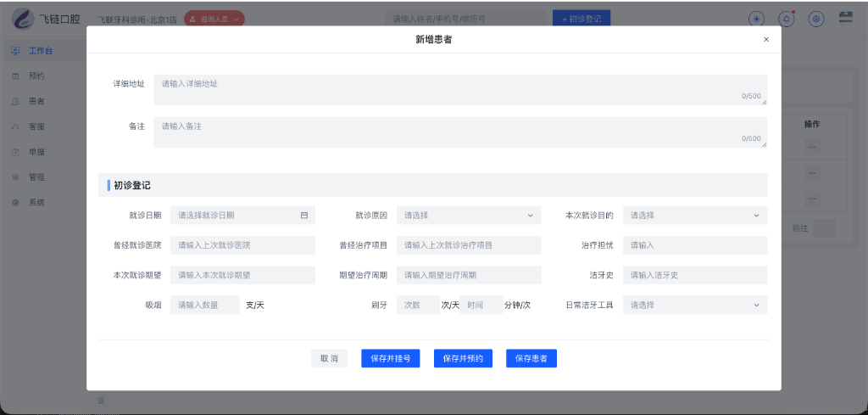Open the 咨询人员 role dropdown
Viewport: 868px width, 415px height.
coord(214,19)
